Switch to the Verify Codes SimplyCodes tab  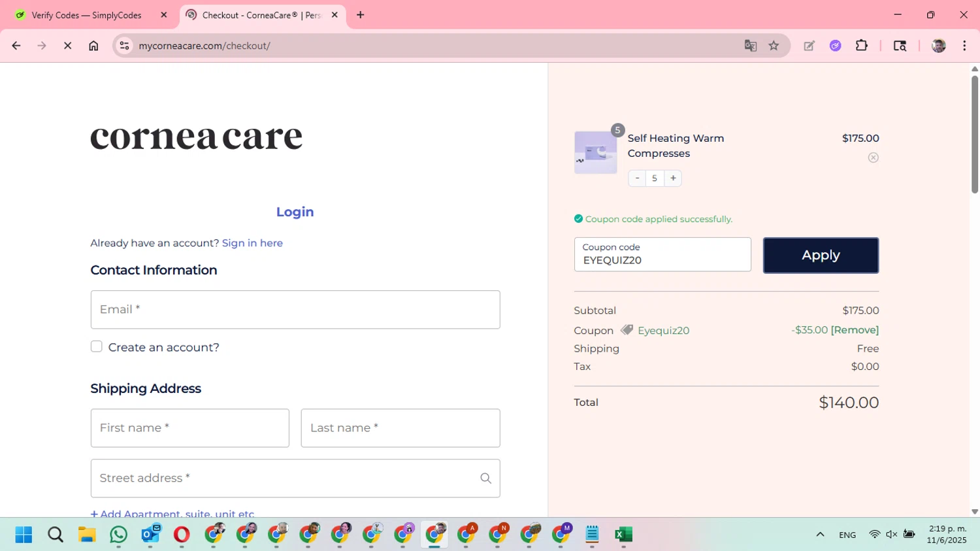point(86,15)
